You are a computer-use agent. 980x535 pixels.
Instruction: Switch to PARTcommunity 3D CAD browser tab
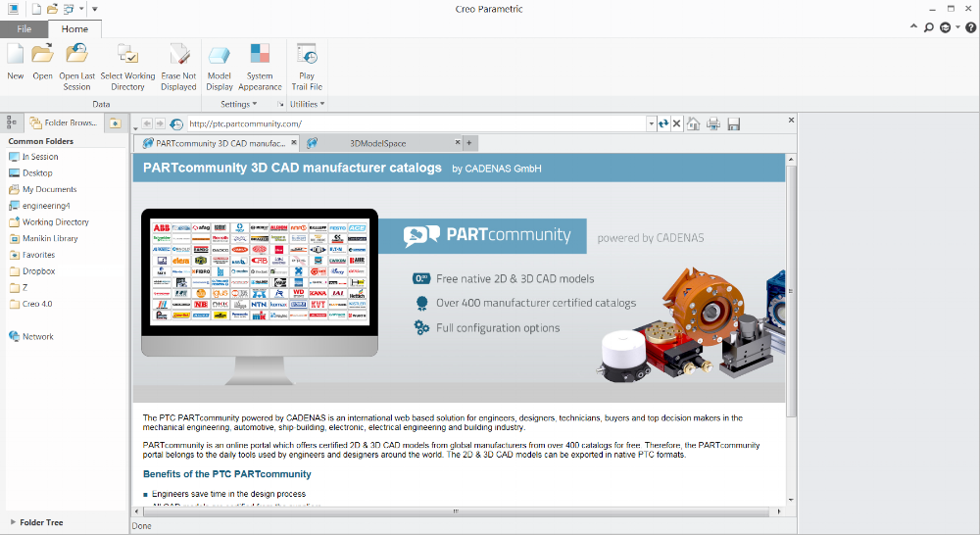click(215, 143)
